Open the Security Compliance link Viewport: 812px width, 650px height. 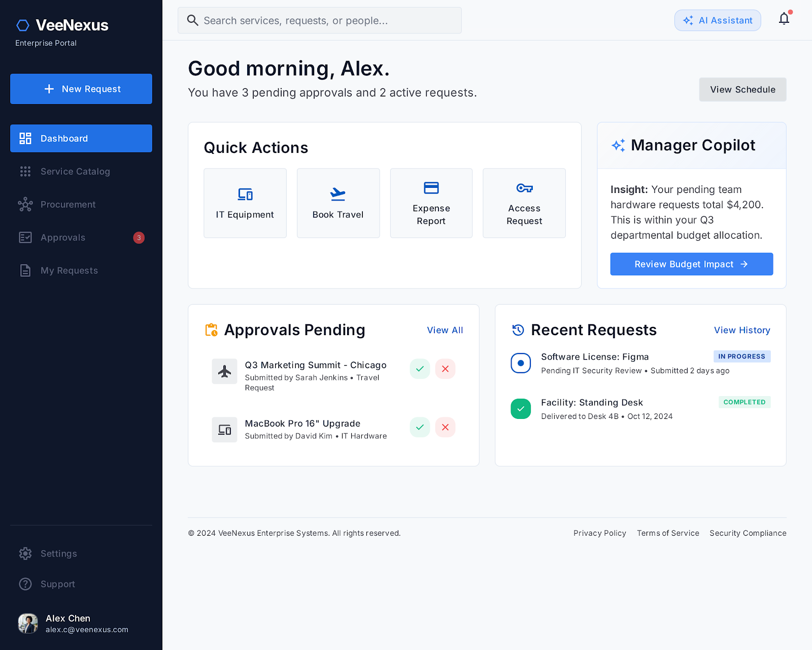coord(748,533)
